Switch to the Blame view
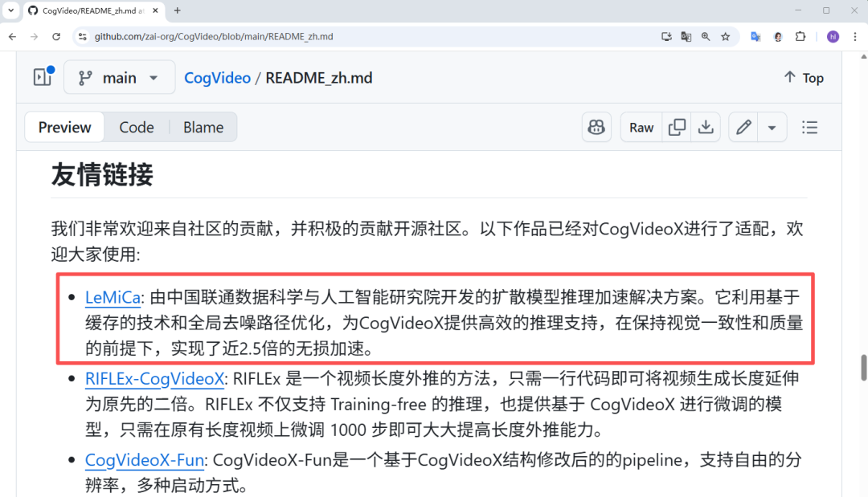The height and width of the screenshot is (497, 868). click(203, 127)
